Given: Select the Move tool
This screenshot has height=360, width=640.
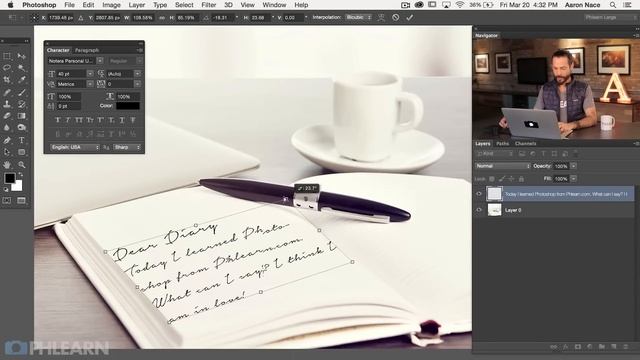Looking at the screenshot, I should (22, 56).
